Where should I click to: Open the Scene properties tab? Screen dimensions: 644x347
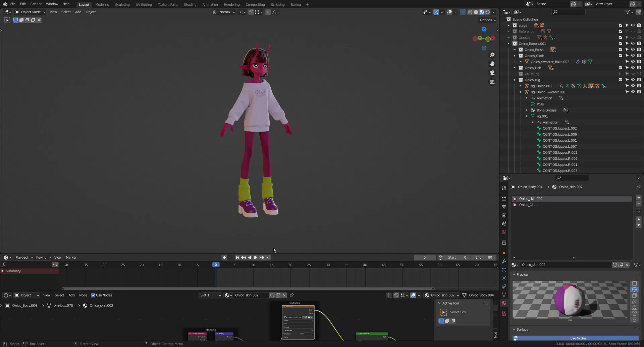(x=504, y=224)
